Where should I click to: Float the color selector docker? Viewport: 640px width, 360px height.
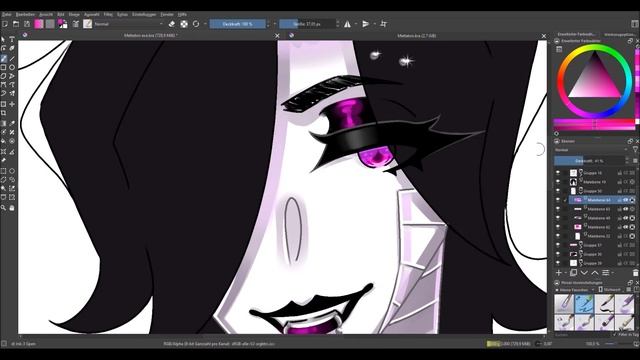tap(630, 41)
